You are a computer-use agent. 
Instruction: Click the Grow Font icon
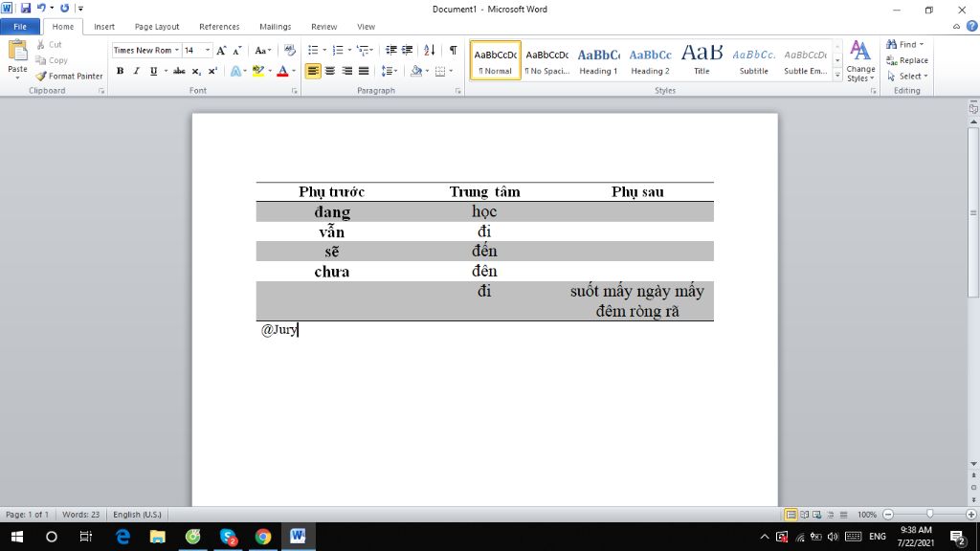221,51
